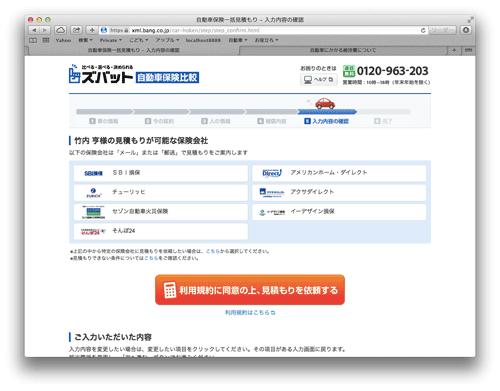Open the localhost8888 bookmark
Image resolution: width=500 pixels, height=391 pixels.
(x=203, y=40)
